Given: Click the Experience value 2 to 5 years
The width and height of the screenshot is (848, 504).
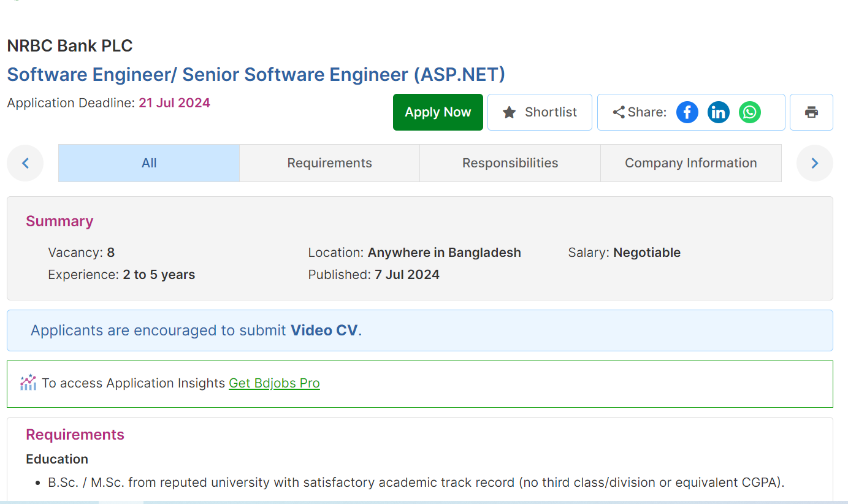Looking at the screenshot, I should pos(159,275).
